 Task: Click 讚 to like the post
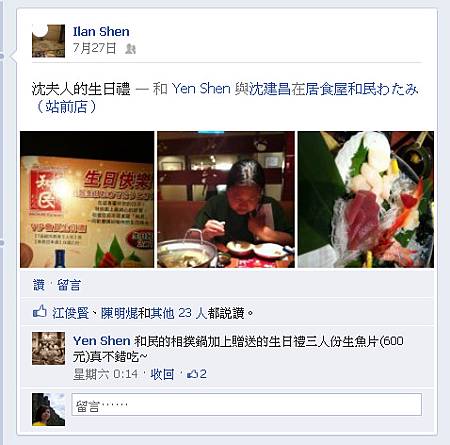pyautogui.click(x=39, y=285)
